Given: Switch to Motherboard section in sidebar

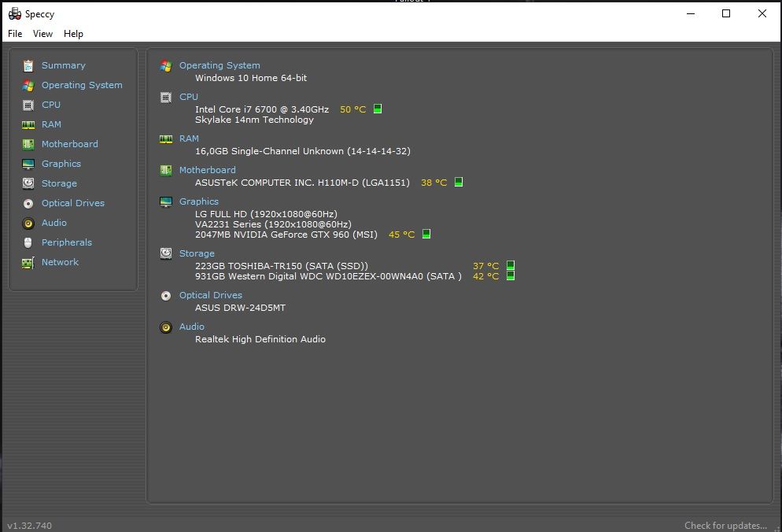Looking at the screenshot, I should coord(70,144).
